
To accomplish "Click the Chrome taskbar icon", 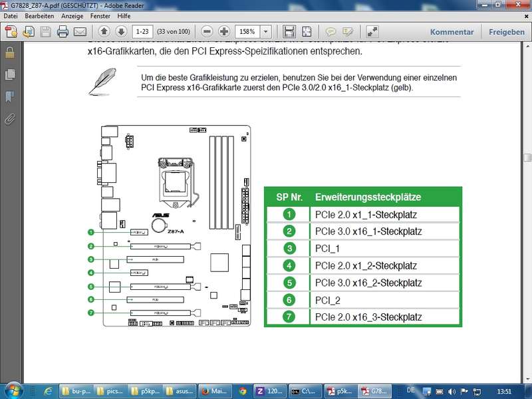I will [x=243, y=391].
